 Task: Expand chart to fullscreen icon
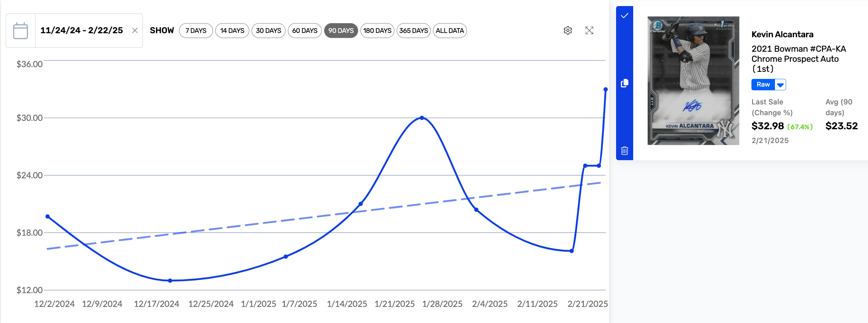(589, 31)
